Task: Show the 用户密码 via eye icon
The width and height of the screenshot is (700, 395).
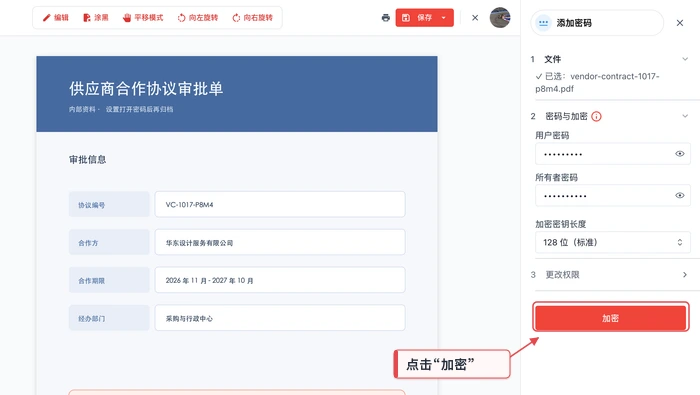Action: pyautogui.click(x=679, y=154)
